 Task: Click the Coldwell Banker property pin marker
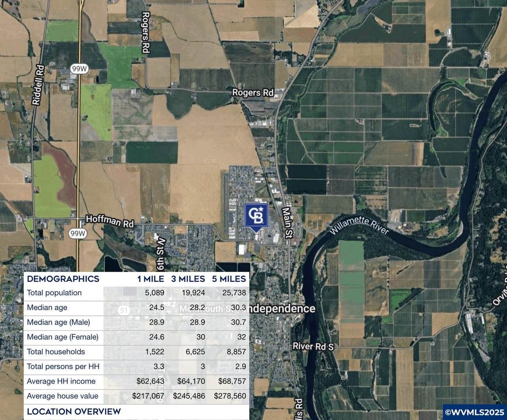(256, 216)
